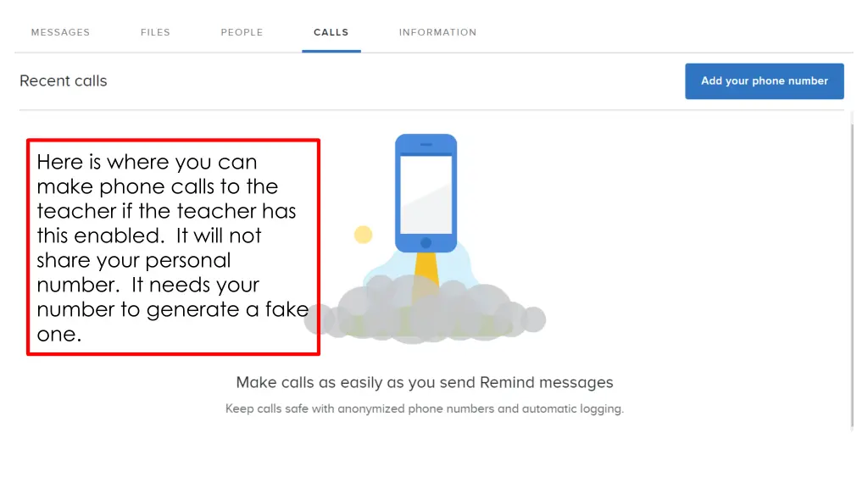Click the "Keep calls safe" subtitle text
Viewport: 868px width, 488px height.
(x=424, y=409)
